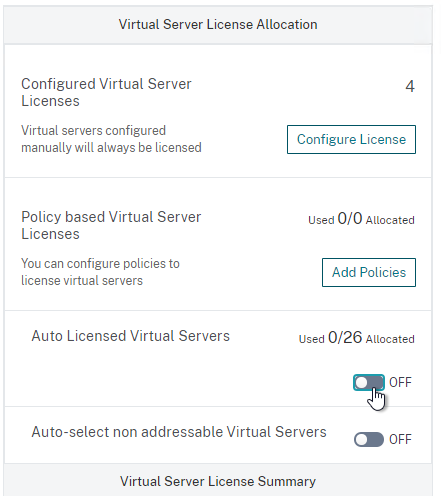Select the Policy based Virtual Server Licenses heading
The width and height of the screenshot is (441, 496).
[x=111, y=225]
